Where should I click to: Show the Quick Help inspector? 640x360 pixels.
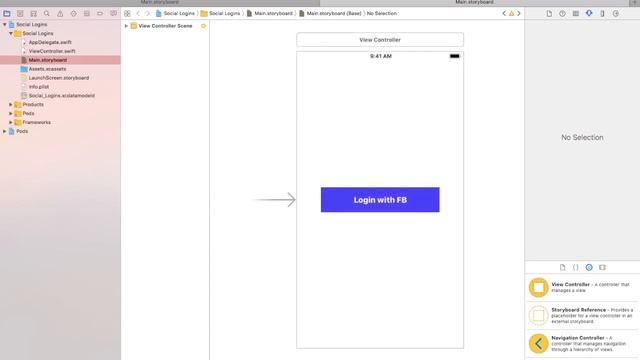point(562,13)
